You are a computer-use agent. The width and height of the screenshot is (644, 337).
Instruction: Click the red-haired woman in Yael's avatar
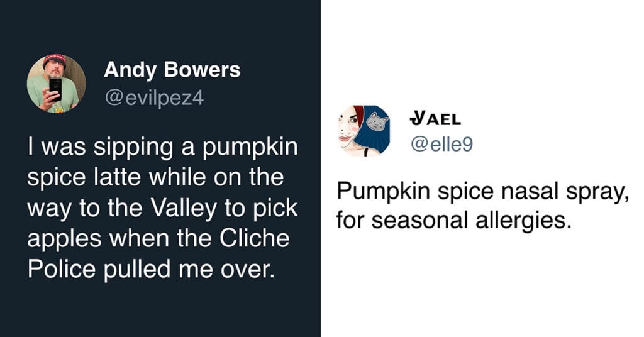(x=350, y=130)
